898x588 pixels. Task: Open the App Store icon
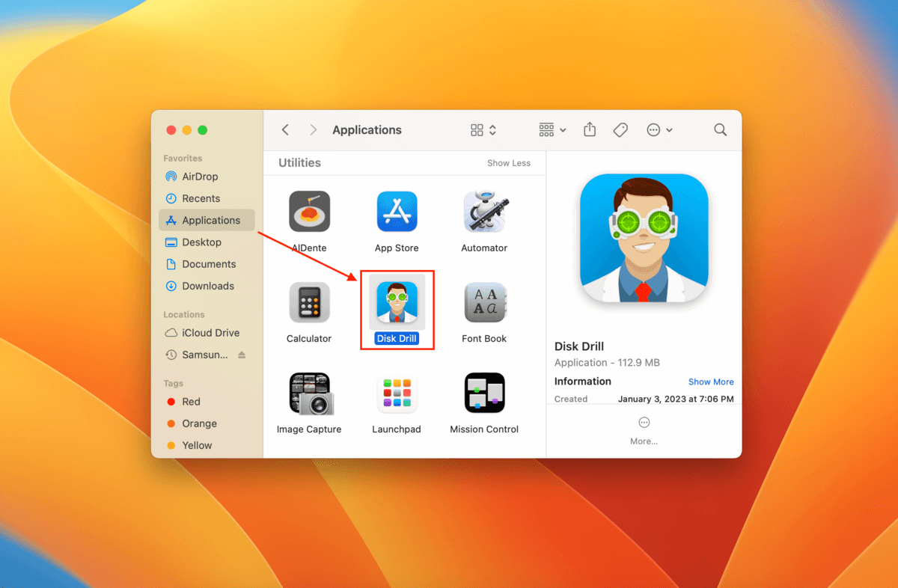(397, 212)
